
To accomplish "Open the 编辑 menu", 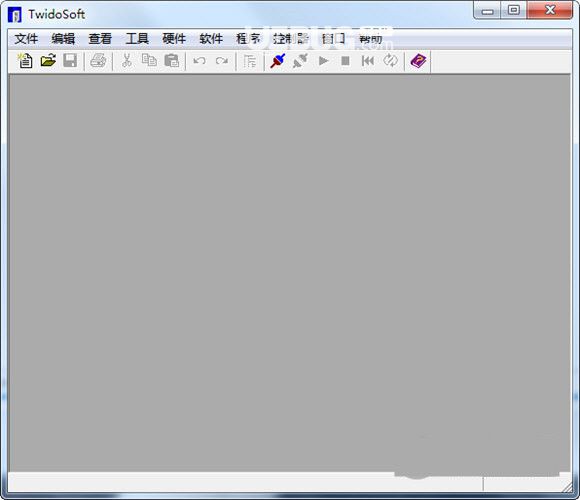I will pyautogui.click(x=63, y=38).
